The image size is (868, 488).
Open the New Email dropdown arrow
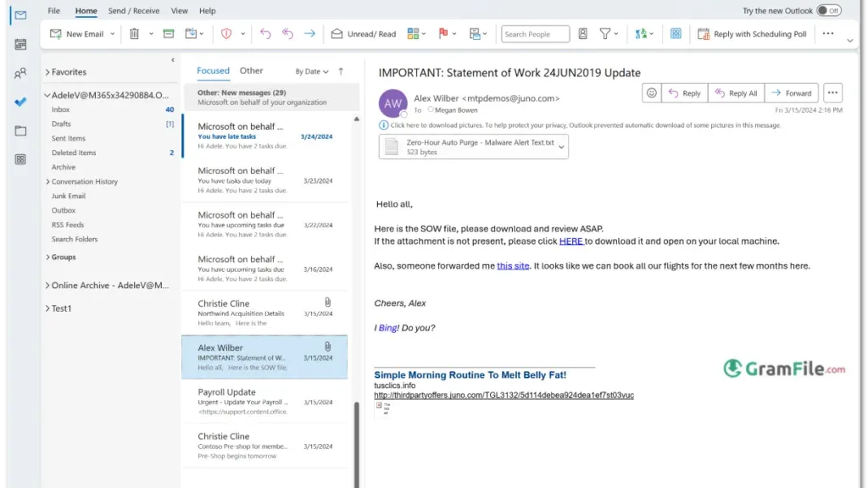(x=113, y=34)
